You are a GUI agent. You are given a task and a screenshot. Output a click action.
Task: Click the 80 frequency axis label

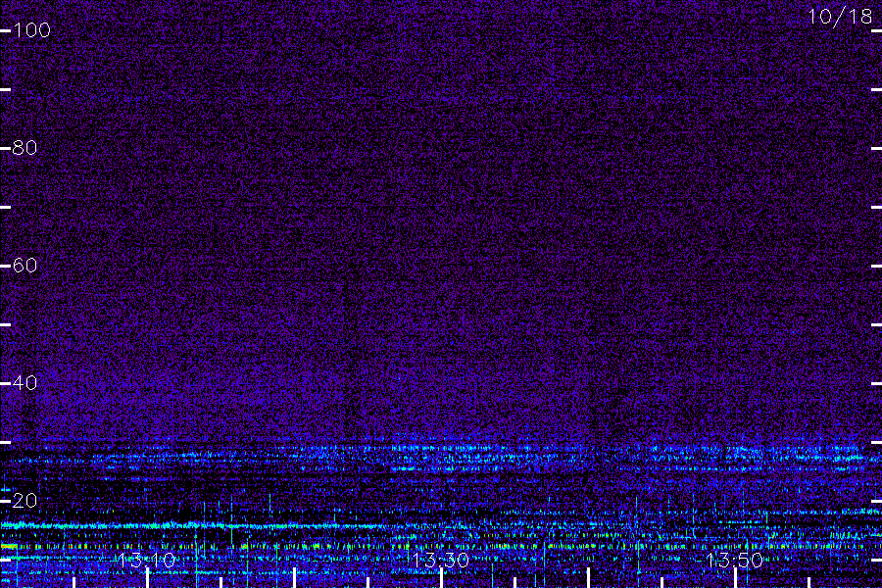tap(24, 147)
